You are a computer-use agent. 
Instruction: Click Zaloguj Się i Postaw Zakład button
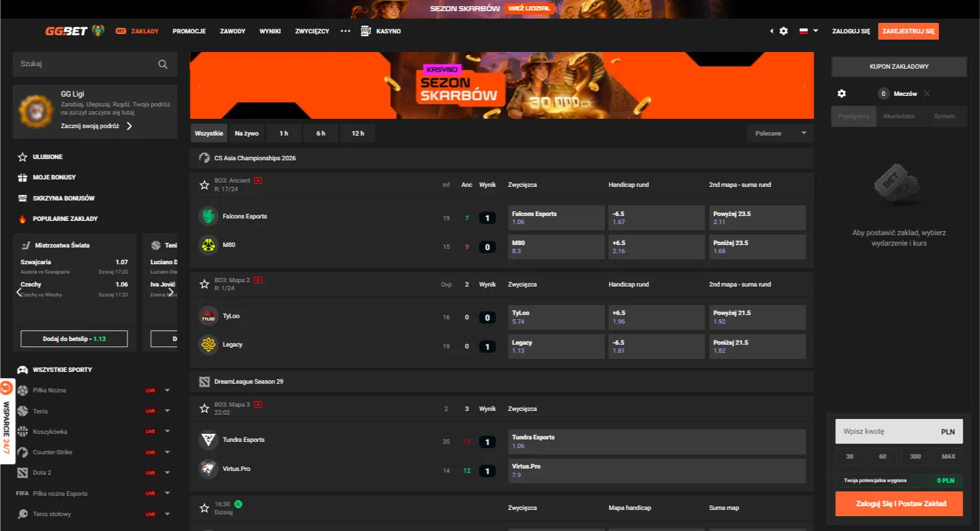coord(899,504)
